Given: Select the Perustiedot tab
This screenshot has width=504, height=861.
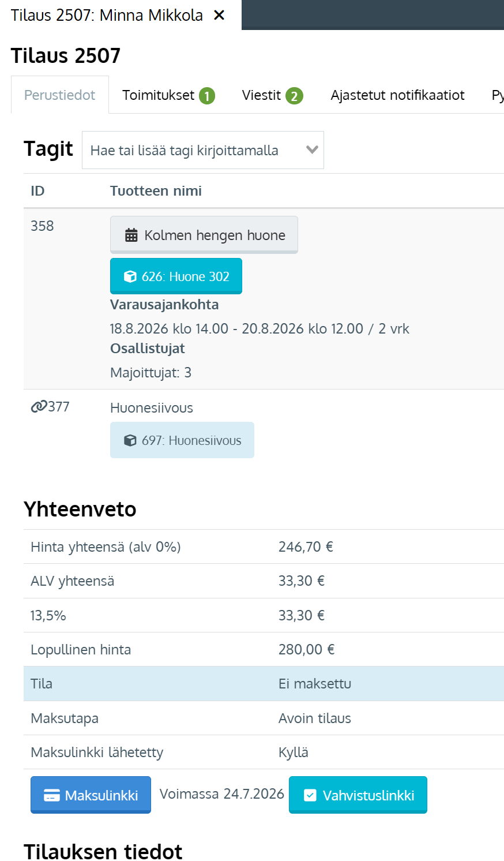Looking at the screenshot, I should [x=60, y=95].
